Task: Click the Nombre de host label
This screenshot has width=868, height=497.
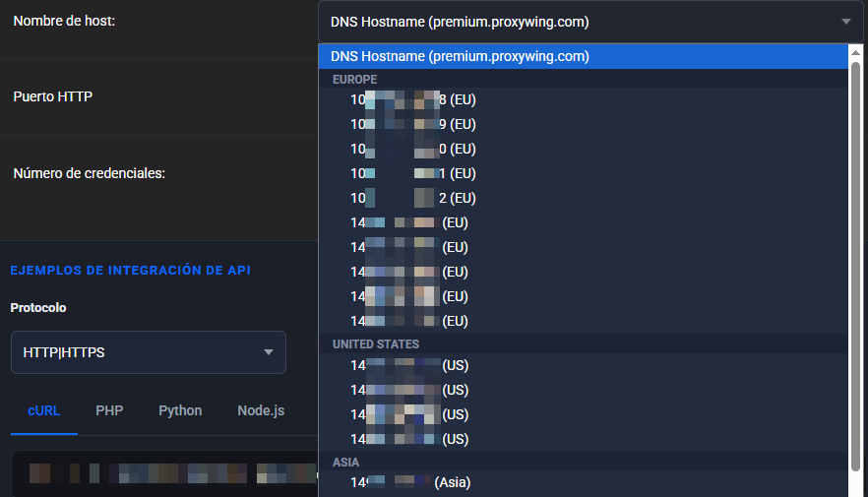Action: 64,21
